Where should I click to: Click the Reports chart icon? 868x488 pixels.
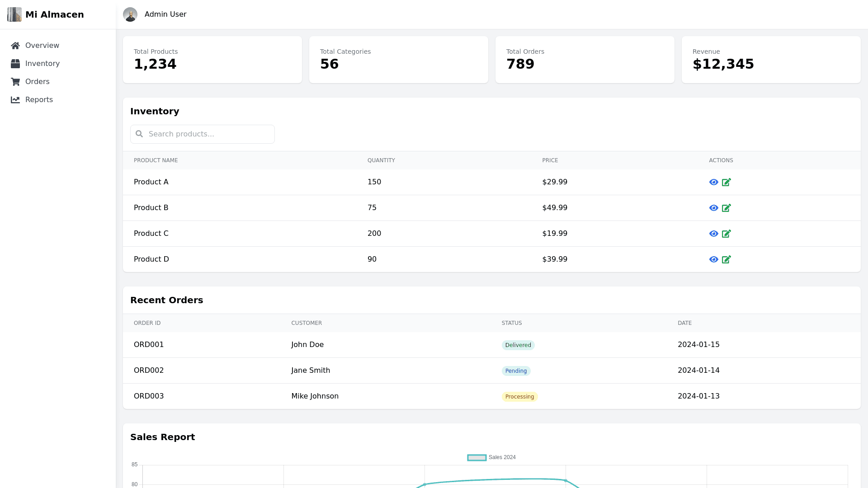15,100
